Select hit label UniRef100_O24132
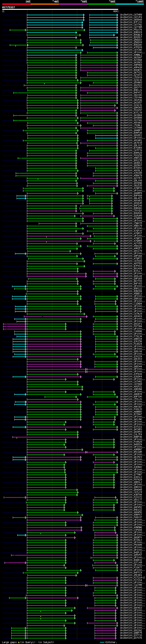Viewport: 146px width, 644px height. [x=131, y=80]
